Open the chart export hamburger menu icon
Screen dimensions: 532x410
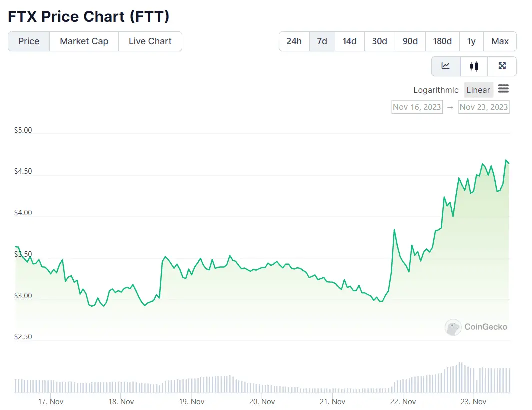click(504, 89)
